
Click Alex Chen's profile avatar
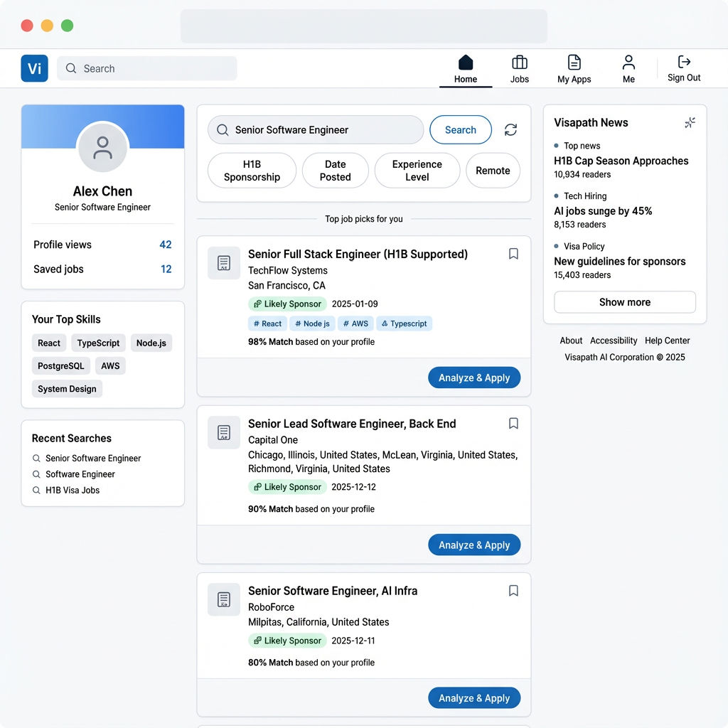102,147
